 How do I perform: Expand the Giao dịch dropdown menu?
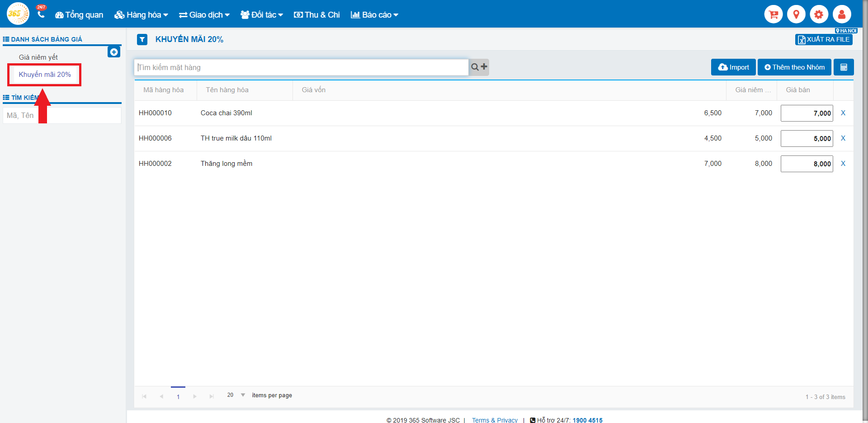(204, 15)
